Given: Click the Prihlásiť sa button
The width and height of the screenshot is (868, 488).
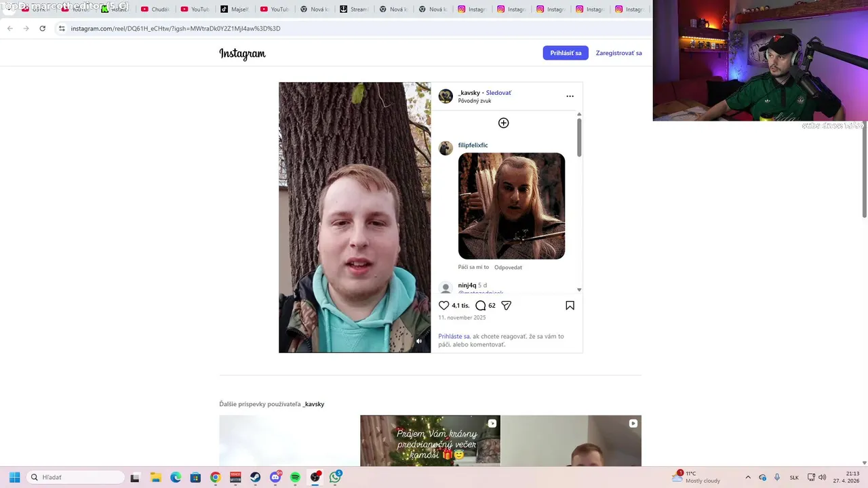Looking at the screenshot, I should click(x=566, y=53).
